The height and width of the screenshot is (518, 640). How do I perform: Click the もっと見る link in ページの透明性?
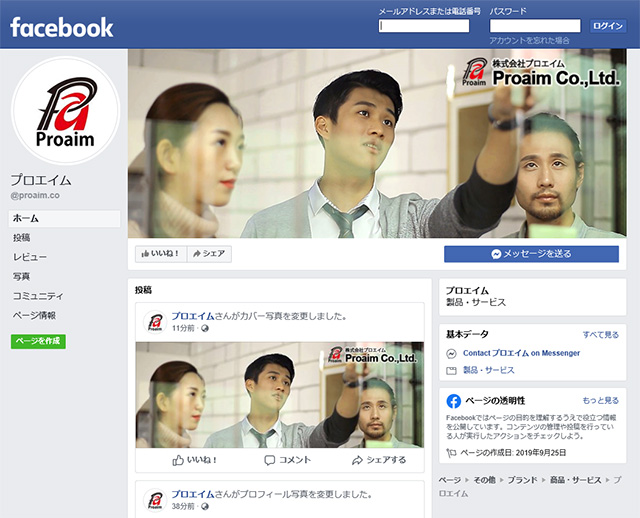[x=600, y=400]
